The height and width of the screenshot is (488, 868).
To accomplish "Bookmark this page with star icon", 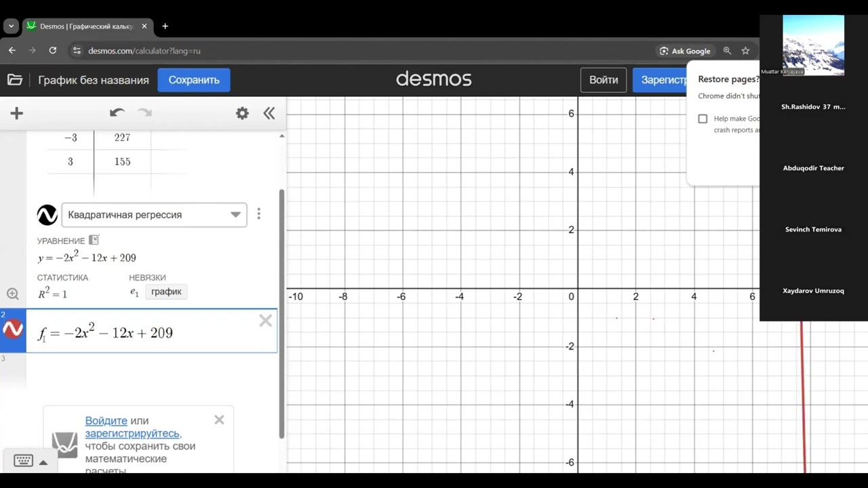I will [745, 51].
